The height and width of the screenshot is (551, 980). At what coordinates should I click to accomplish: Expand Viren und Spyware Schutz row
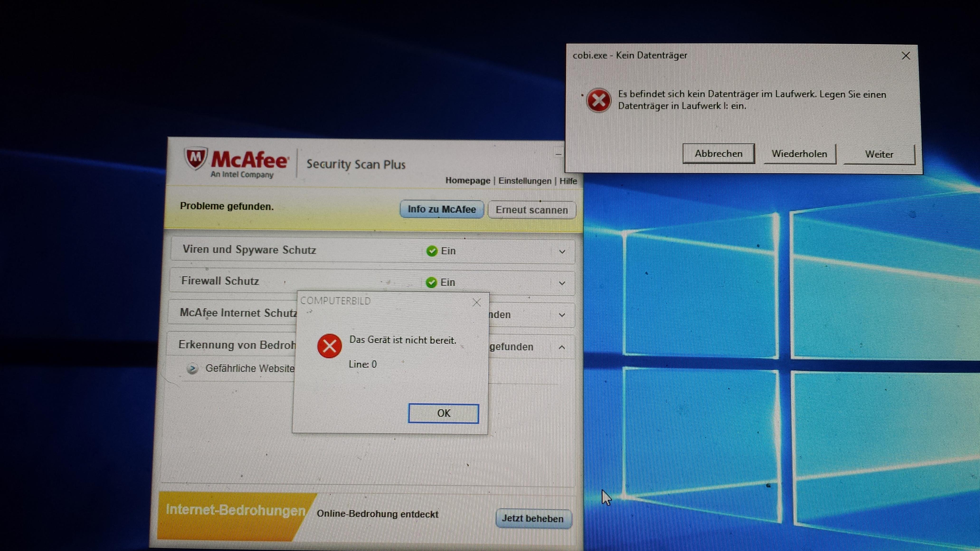click(562, 252)
